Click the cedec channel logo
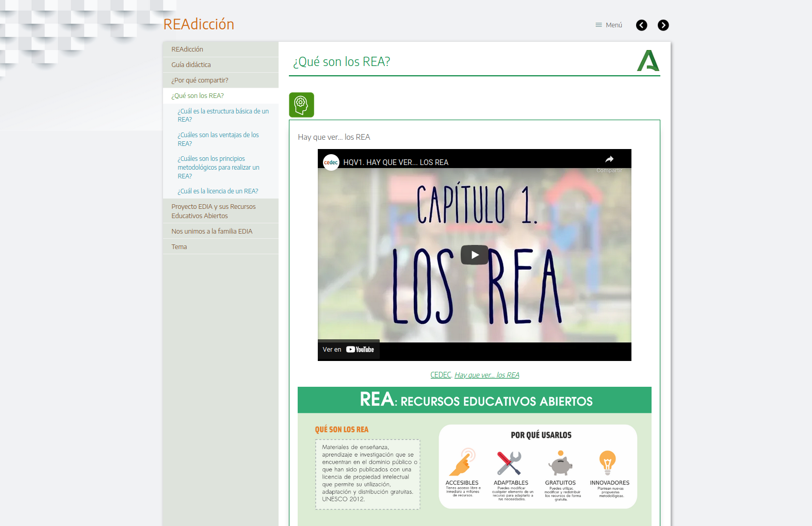 pyautogui.click(x=331, y=162)
